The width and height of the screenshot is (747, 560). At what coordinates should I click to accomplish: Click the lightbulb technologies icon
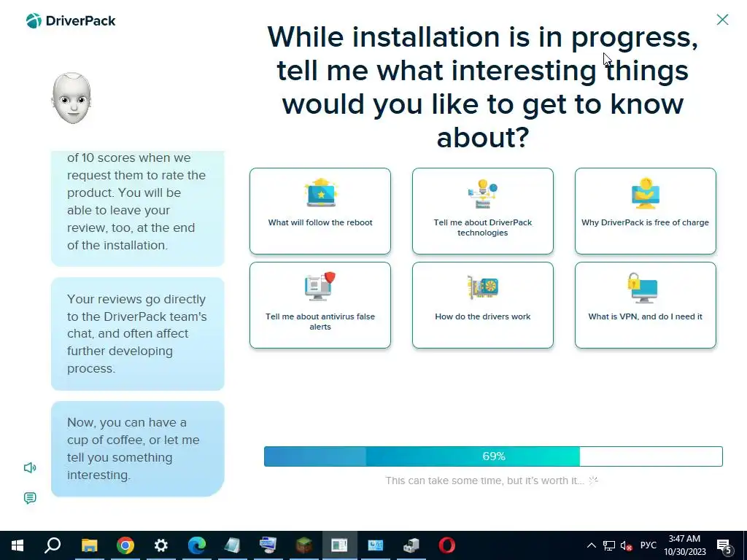pos(483,193)
